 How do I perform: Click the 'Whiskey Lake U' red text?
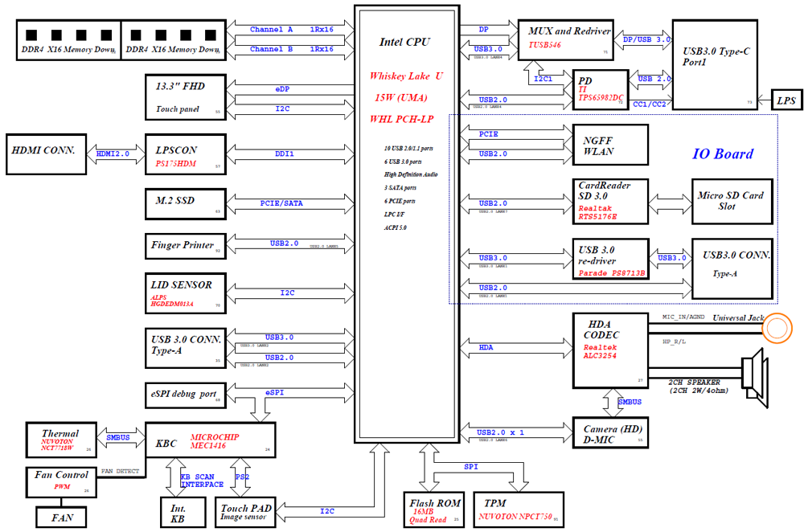406,76
